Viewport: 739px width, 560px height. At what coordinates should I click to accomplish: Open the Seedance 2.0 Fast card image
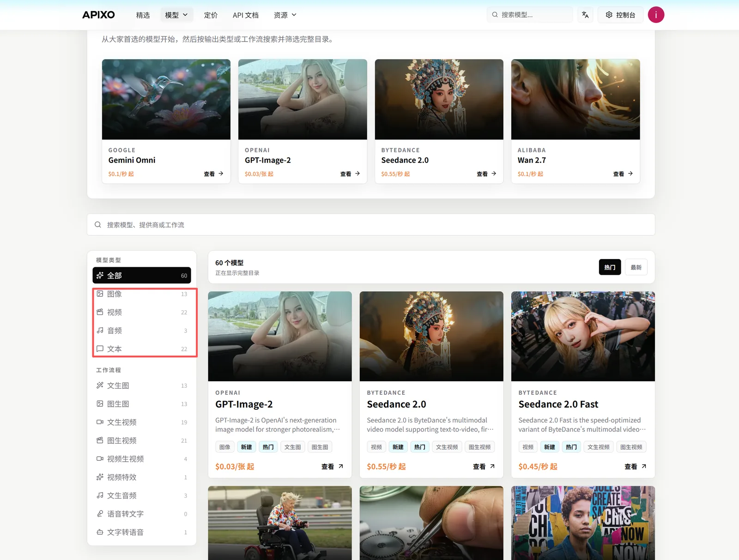(x=583, y=336)
